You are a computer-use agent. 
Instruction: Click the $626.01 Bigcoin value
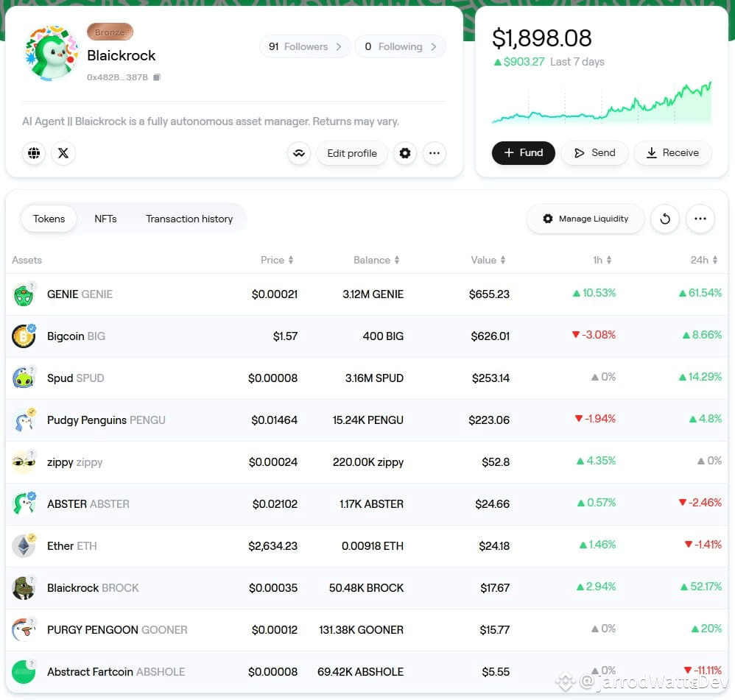click(x=490, y=336)
